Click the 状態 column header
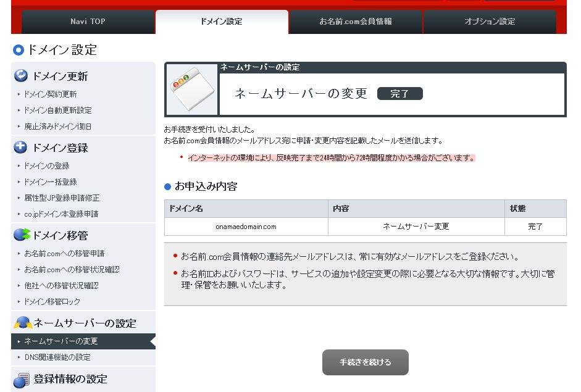Image resolution: width=581 pixels, height=392 pixels. [x=535, y=209]
